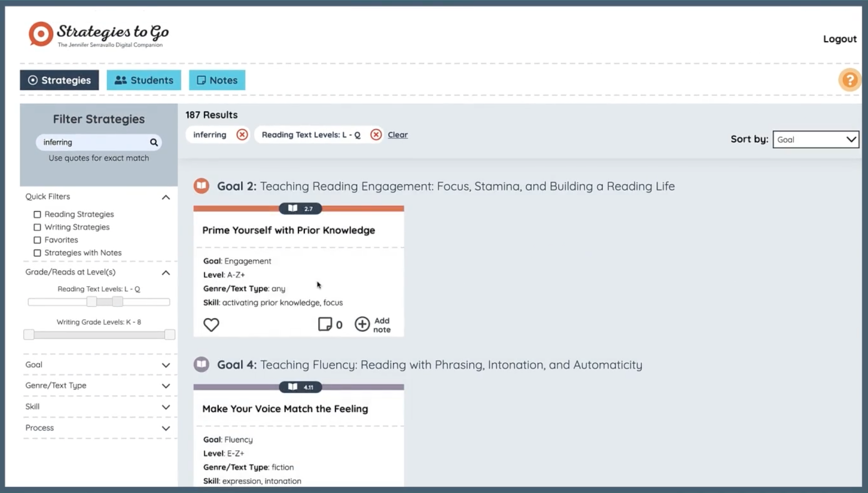Open the Notes tab
The width and height of the screenshot is (868, 493).
click(217, 80)
